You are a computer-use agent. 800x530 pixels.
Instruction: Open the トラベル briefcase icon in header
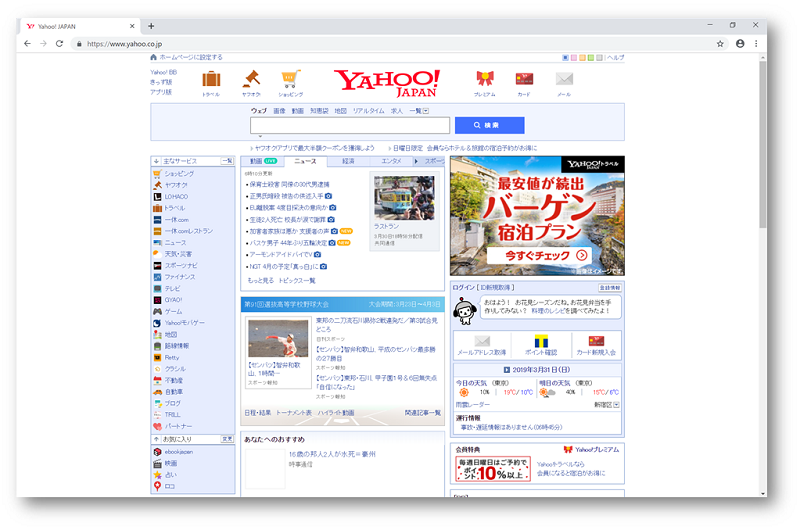tap(211, 80)
